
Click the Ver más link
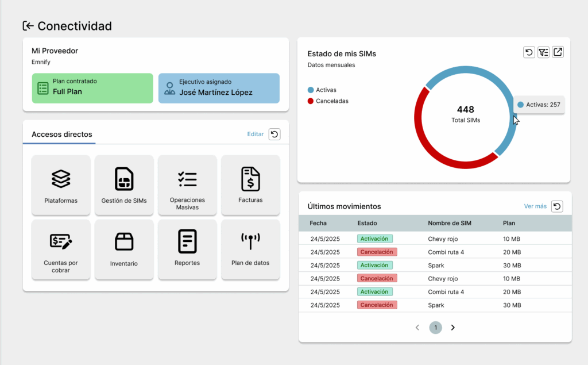[x=535, y=206]
